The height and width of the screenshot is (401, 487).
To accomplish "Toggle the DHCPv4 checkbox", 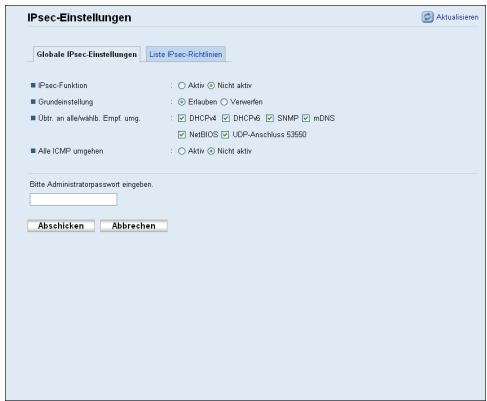I will [x=182, y=118].
